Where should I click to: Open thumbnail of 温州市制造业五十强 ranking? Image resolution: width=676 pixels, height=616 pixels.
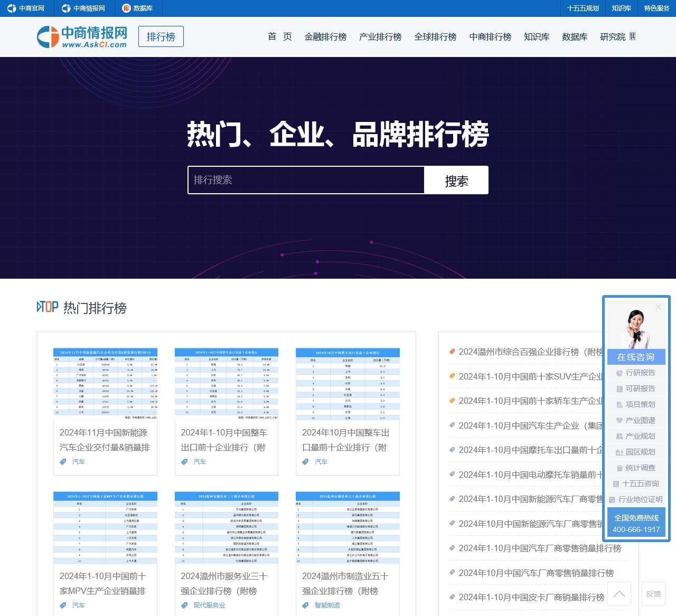pos(348,527)
